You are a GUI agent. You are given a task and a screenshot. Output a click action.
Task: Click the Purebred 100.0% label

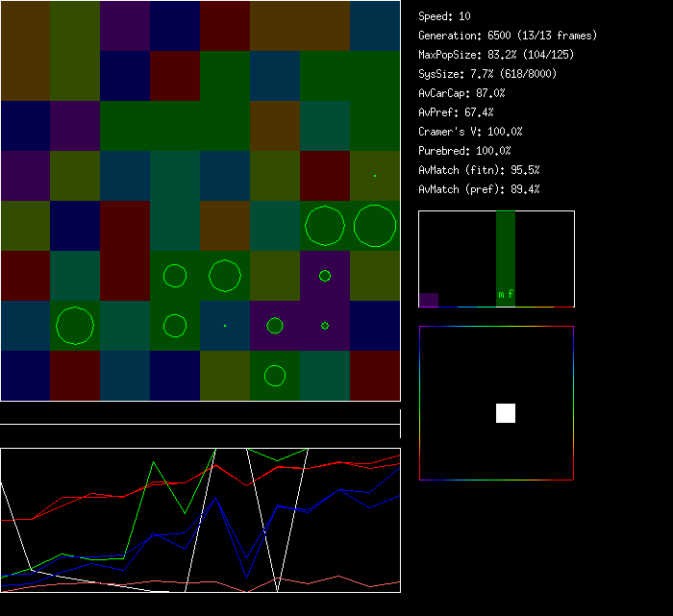point(464,151)
